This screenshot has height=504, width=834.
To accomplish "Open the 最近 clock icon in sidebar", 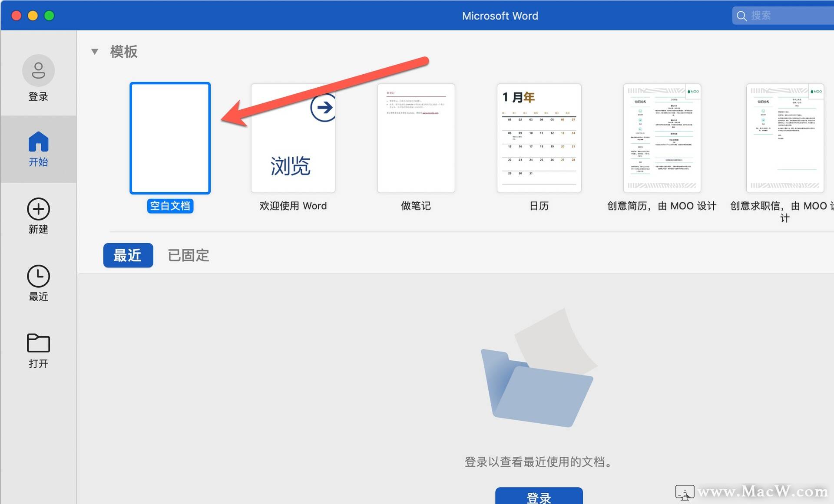I will click(38, 276).
